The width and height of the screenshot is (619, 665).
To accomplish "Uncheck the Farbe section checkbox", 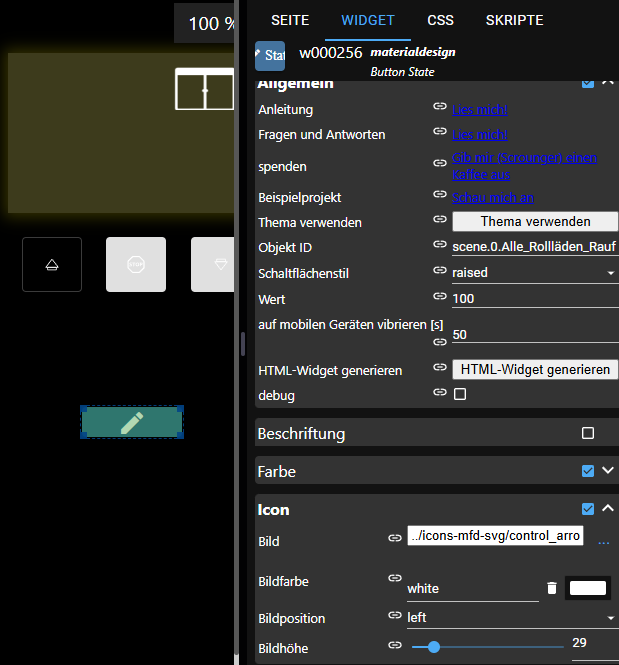I will [588, 471].
